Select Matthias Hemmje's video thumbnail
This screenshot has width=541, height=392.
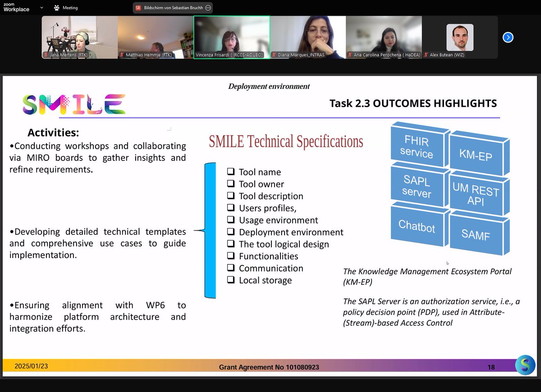(x=156, y=37)
